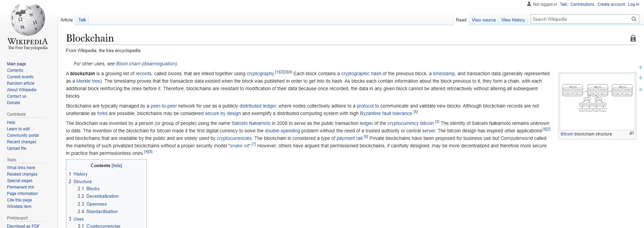View Recent changes link
The height and width of the screenshot is (228, 644).
(x=21, y=142)
